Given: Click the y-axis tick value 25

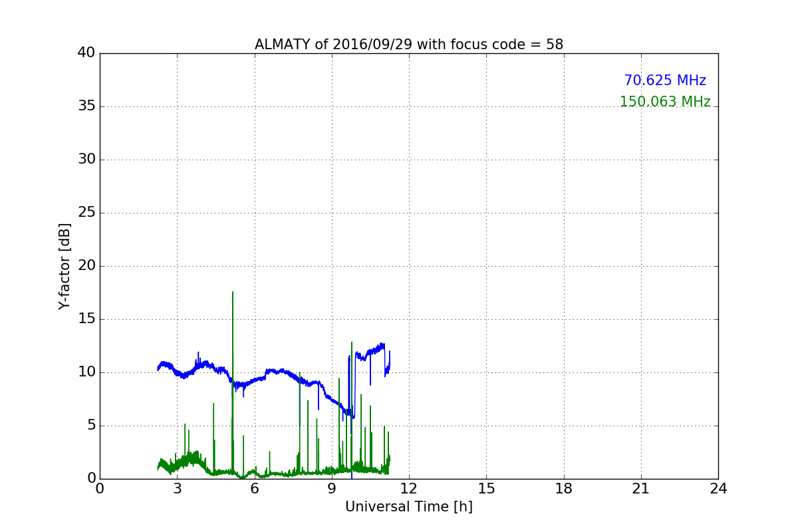Looking at the screenshot, I should [86, 213].
